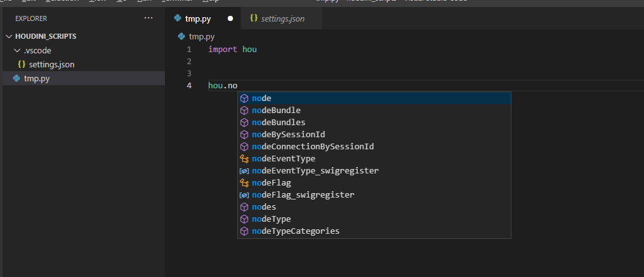Click the method cube icon beside nodeBundle
Image resolution: width=644 pixels, height=277 pixels.
(x=244, y=110)
